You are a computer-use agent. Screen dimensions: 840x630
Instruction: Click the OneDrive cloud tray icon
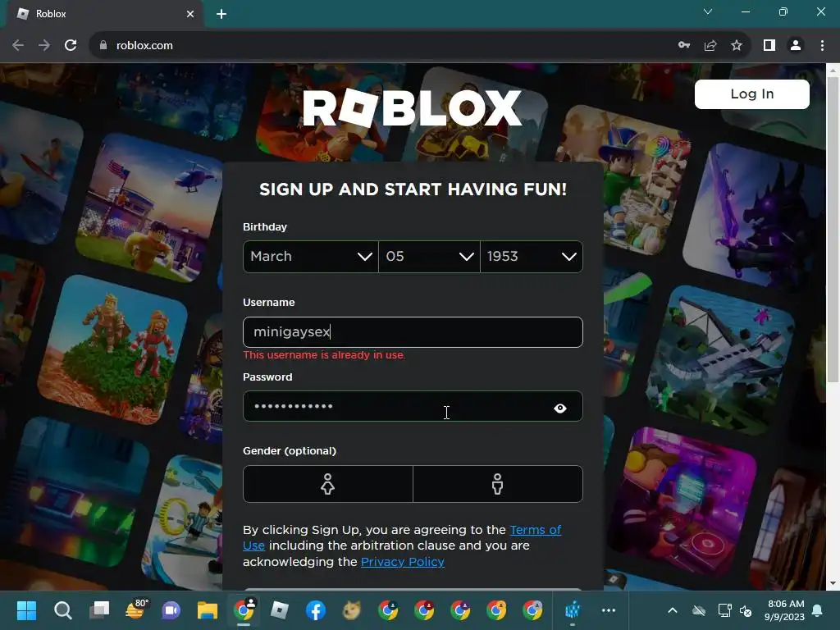tap(699, 610)
